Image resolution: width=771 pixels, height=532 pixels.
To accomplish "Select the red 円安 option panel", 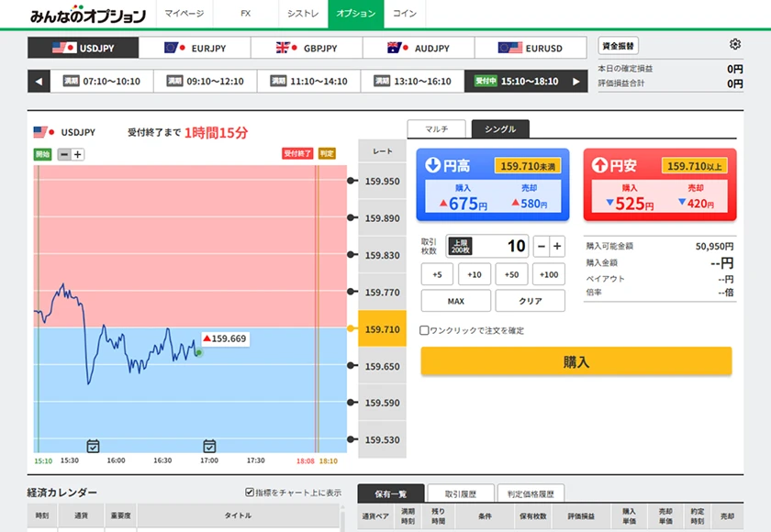I will coord(660,184).
